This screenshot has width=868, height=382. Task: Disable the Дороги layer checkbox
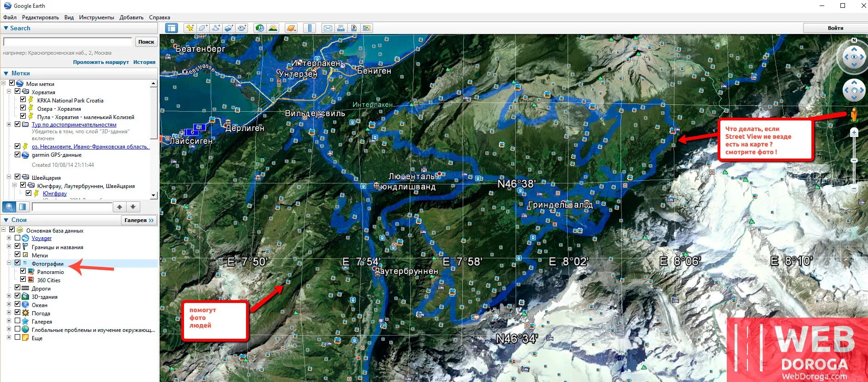tap(17, 288)
